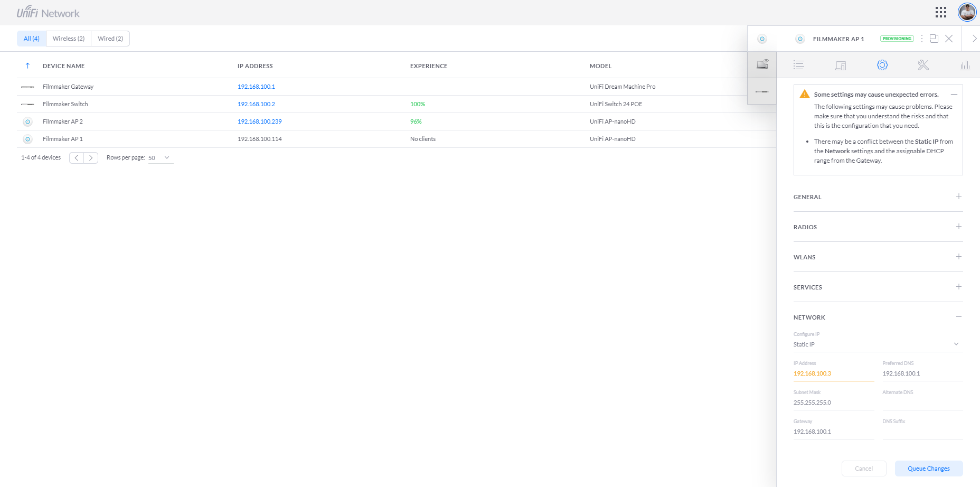Edit the IP Address field 192.168.100.3

pyautogui.click(x=834, y=373)
